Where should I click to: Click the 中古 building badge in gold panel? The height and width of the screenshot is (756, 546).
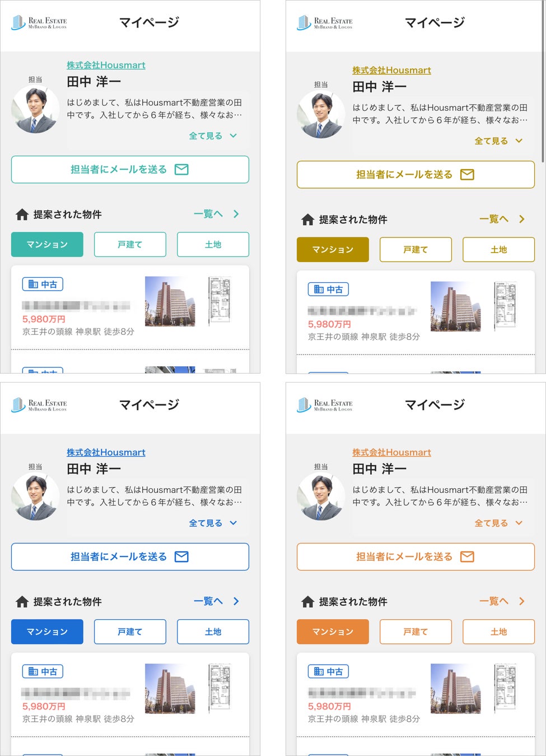(328, 289)
